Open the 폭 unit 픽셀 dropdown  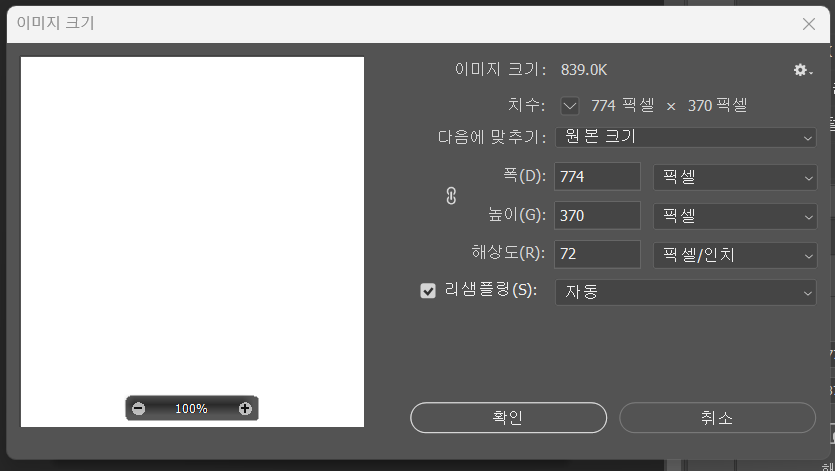pos(734,177)
